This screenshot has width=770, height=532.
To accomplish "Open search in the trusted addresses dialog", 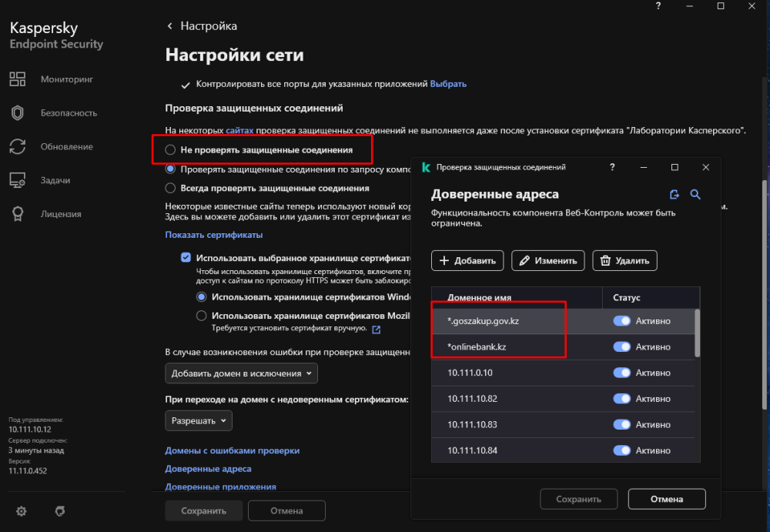I will coord(695,195).
